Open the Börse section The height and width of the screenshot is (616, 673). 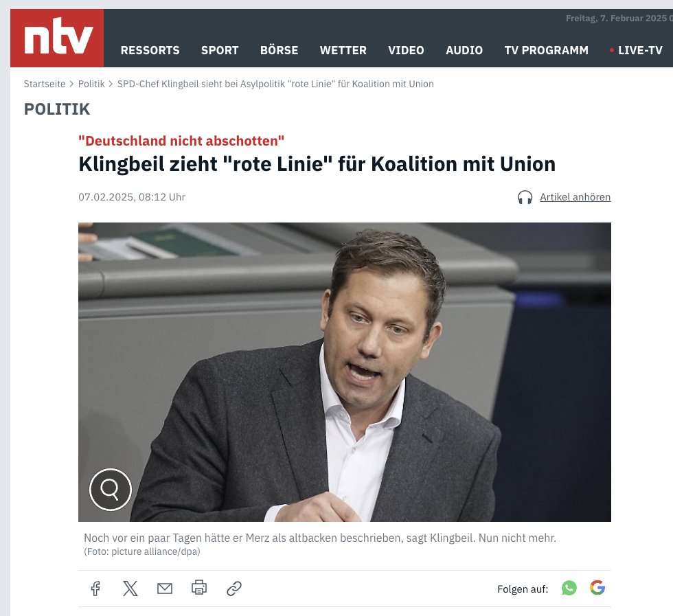click(x=279, y=50)
